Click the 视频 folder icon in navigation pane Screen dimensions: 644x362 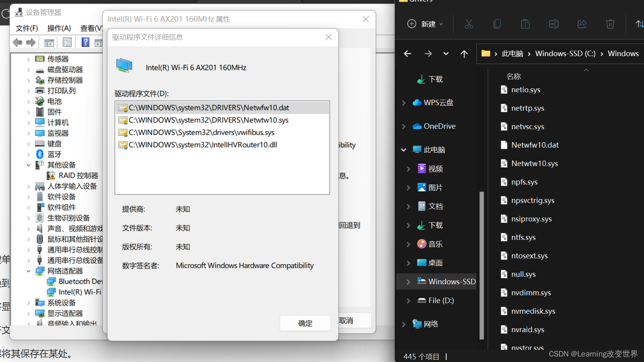422,168
